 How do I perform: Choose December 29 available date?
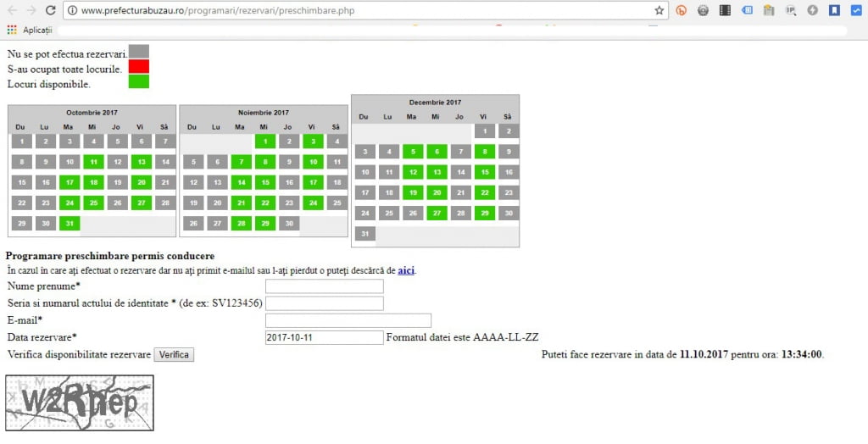pos(484,214)
